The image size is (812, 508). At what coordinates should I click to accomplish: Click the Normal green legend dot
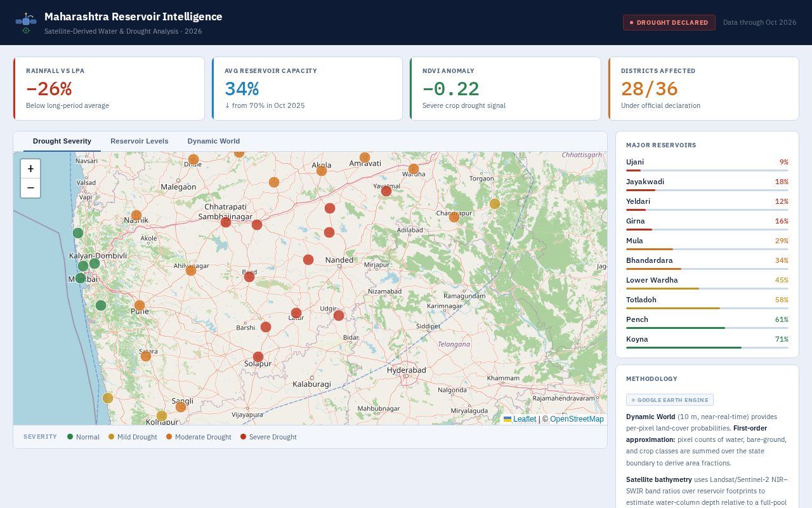[x=70, y=437]
